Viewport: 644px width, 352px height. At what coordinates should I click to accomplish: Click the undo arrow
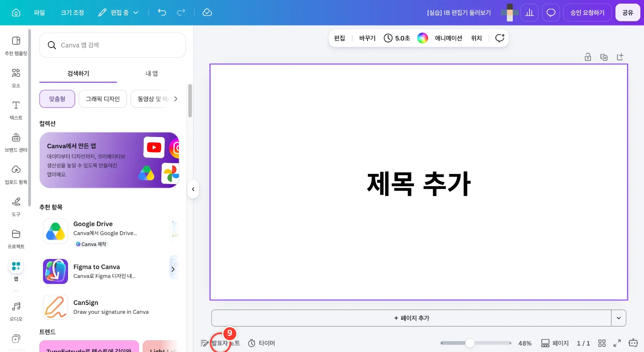click(162, 12)
